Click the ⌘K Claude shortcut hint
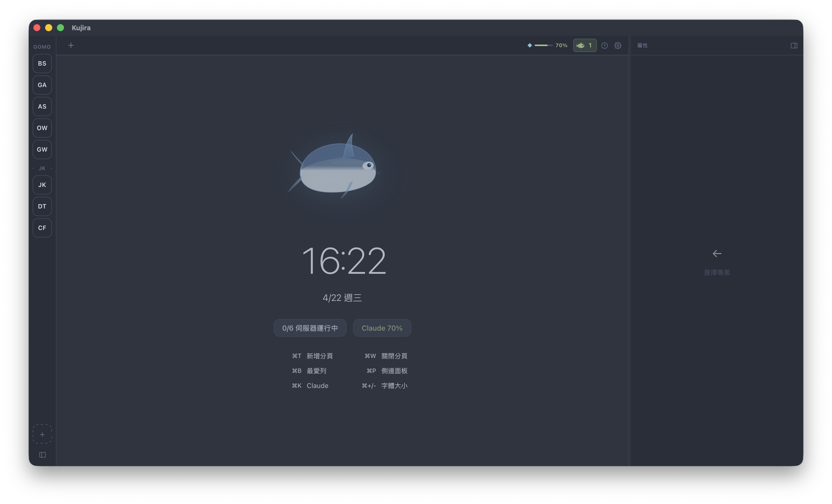 click(x=310, y=385)
